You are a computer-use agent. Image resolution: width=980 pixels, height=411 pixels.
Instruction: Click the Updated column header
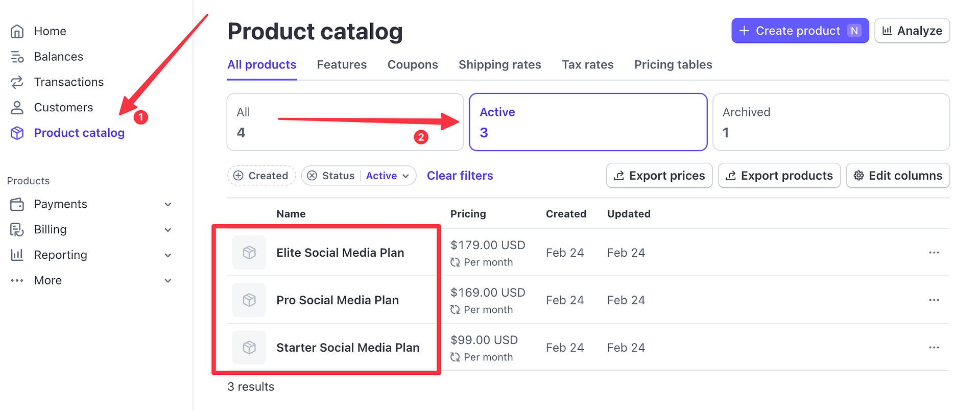pos(629,214)
